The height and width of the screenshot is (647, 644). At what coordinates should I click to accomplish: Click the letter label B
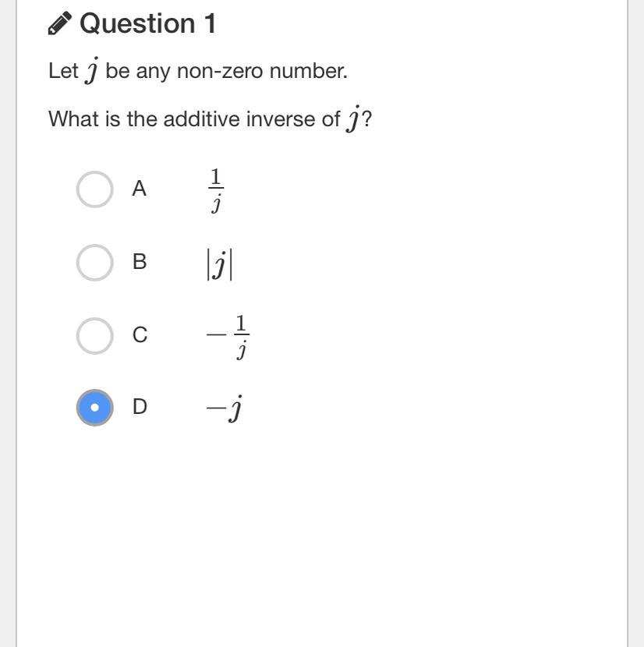[140, 262]
